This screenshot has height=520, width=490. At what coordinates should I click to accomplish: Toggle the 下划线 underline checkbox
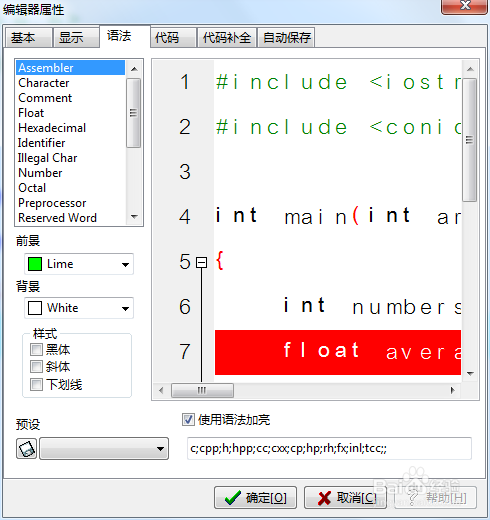pos(36,384)
